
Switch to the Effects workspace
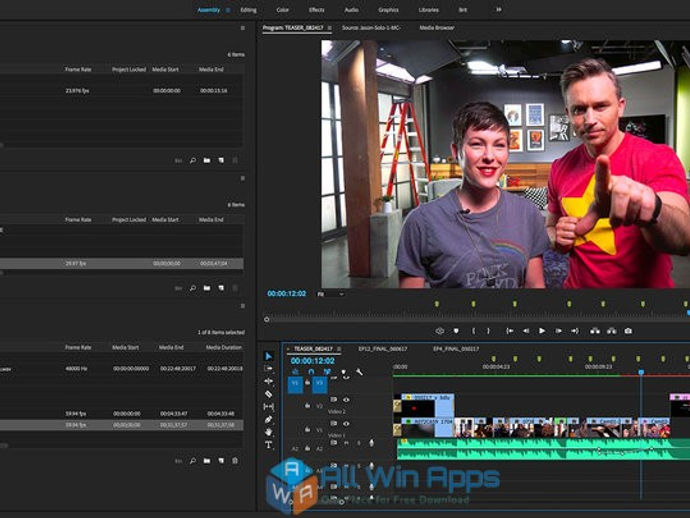click(x=316, y=10)
